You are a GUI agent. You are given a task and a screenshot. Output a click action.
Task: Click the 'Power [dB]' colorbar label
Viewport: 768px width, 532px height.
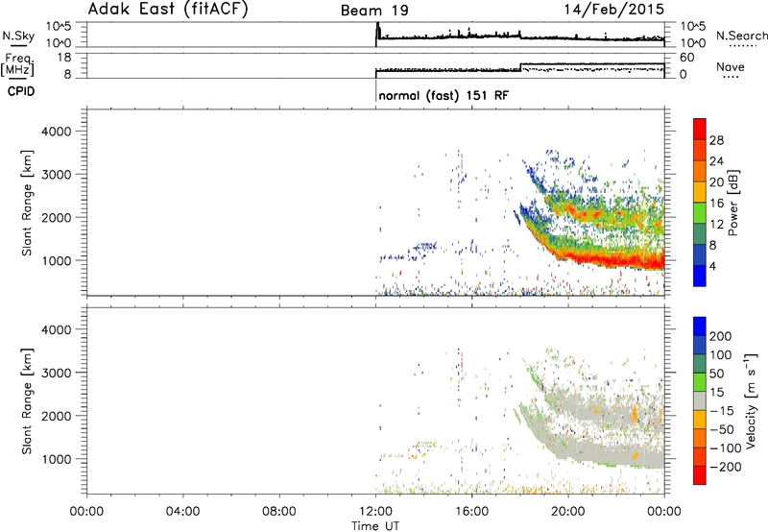(x=733, y=203)
